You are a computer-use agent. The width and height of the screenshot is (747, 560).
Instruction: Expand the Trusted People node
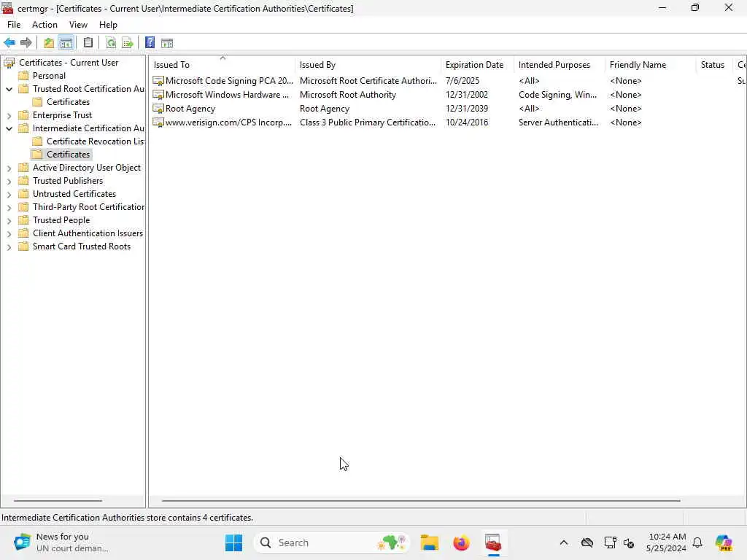pyautogui.click(x=9, y=221)
